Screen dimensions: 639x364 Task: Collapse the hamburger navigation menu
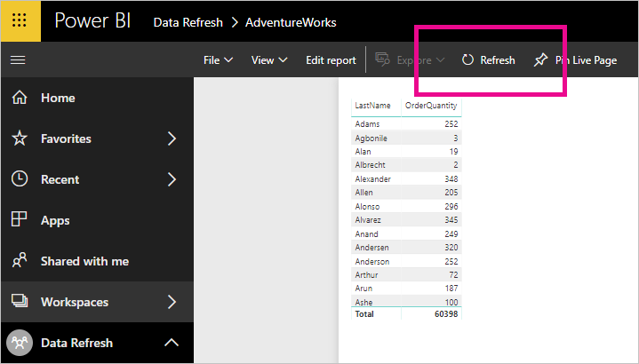(18, 60)
